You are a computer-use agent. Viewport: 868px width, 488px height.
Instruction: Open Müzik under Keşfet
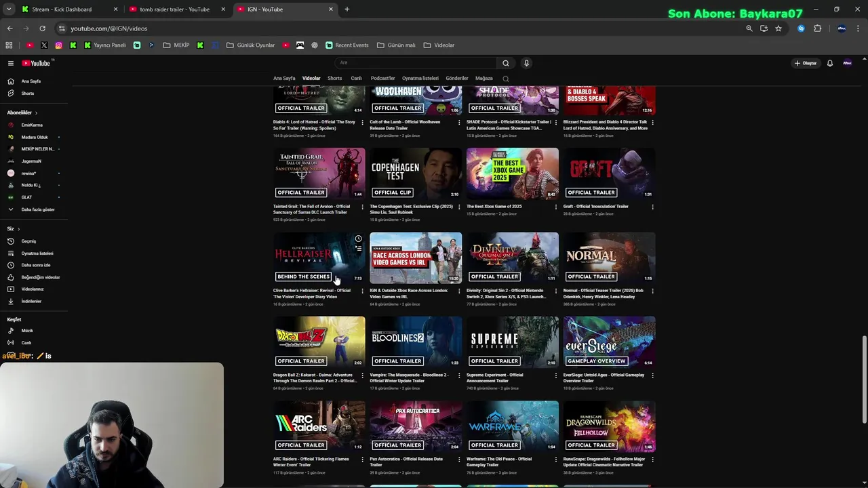[x=27, y=331]
